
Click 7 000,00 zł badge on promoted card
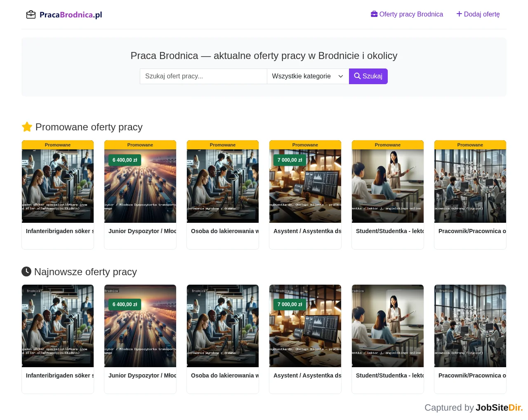(x=290, y=160)
